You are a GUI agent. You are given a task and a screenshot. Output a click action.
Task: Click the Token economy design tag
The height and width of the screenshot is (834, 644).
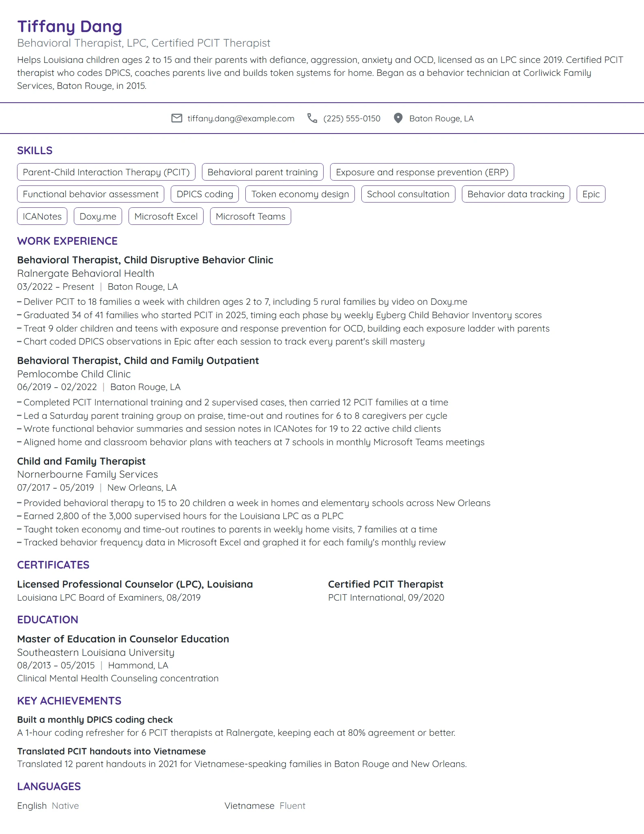[300, 194]
